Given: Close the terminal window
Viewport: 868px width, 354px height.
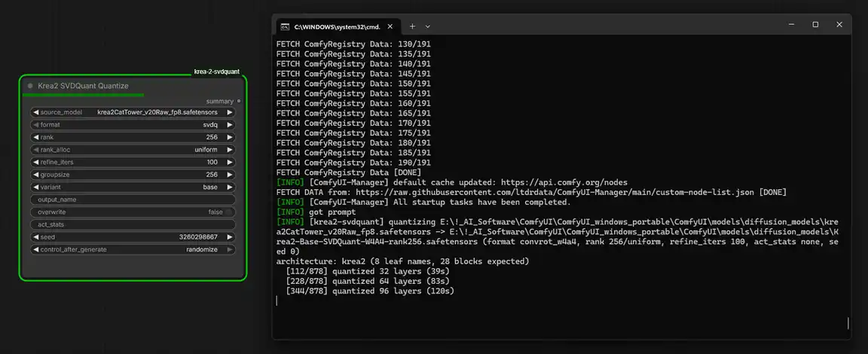Looking at the screenshot, I should [839, 24].
